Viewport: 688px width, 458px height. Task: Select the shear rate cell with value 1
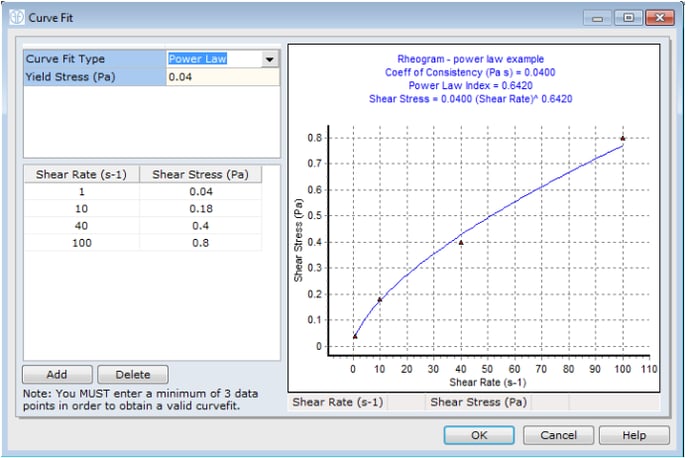(x=81, y=192)
